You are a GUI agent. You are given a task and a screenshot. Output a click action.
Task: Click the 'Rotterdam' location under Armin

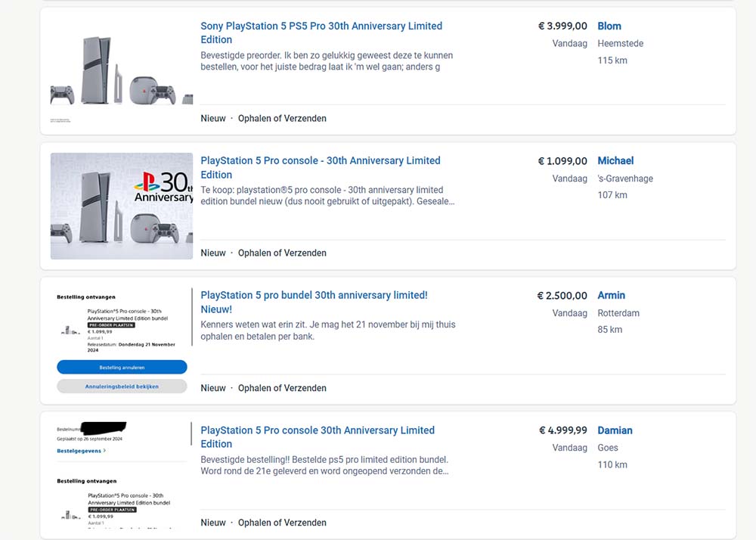[618, 312]
